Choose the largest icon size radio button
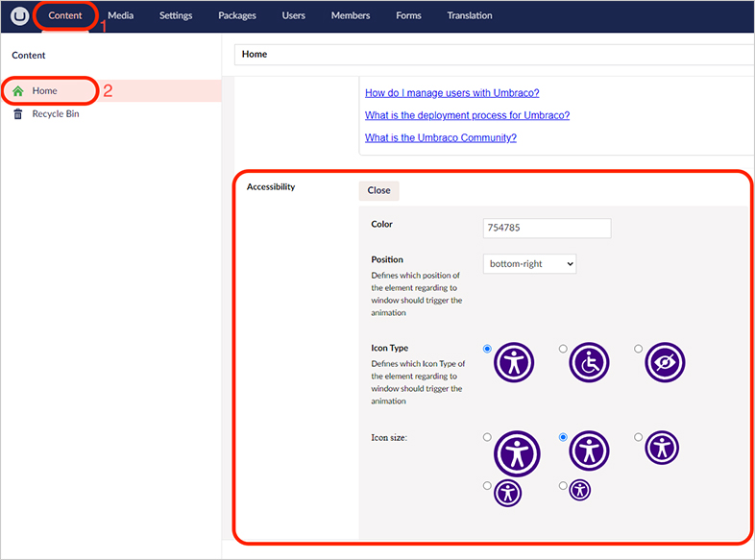 click(487, 437)
